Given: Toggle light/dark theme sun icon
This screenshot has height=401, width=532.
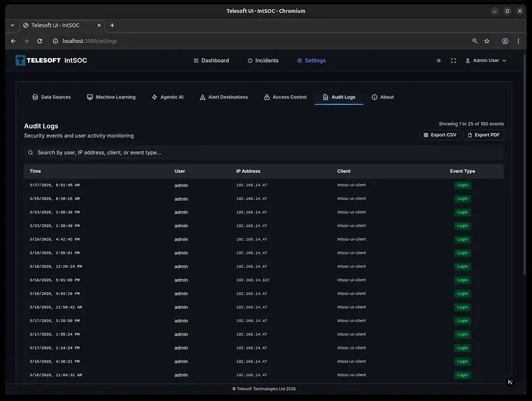Looking at the screenshot, I should [439, 61].
